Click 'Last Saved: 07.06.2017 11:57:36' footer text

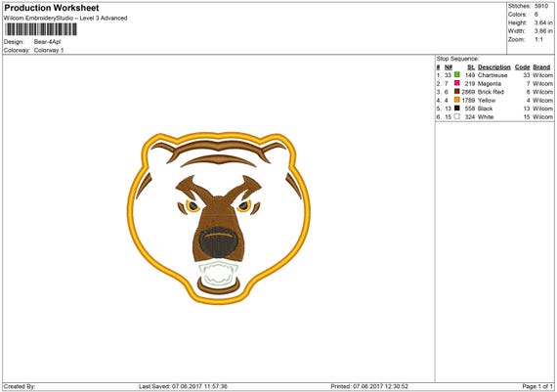click(x=183, y=386)
